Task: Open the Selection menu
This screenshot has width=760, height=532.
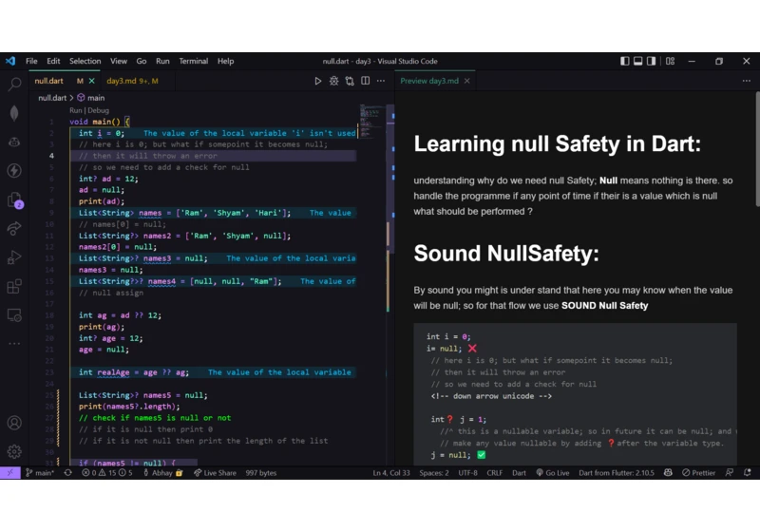Action: (x=85, y=61)
